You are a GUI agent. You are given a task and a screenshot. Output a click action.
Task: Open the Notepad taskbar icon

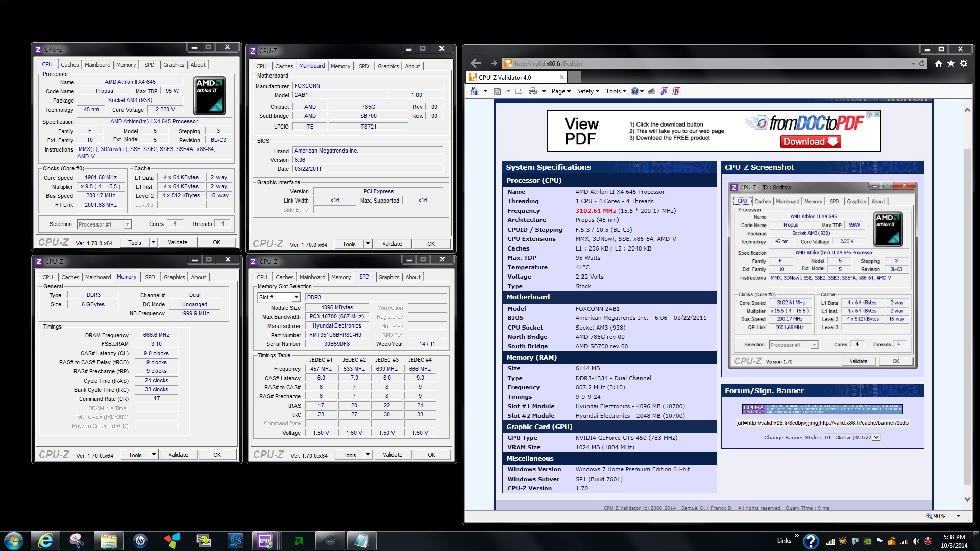point(361,540)
